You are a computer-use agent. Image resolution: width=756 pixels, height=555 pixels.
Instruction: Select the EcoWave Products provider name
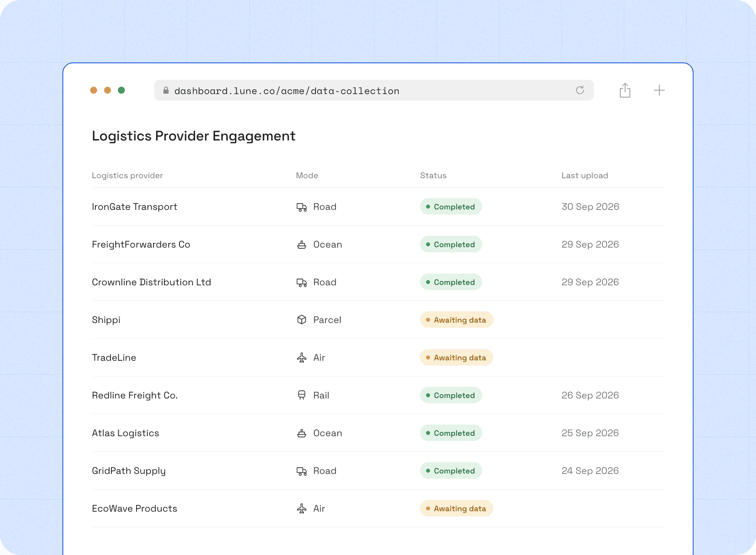coord(134,509)
